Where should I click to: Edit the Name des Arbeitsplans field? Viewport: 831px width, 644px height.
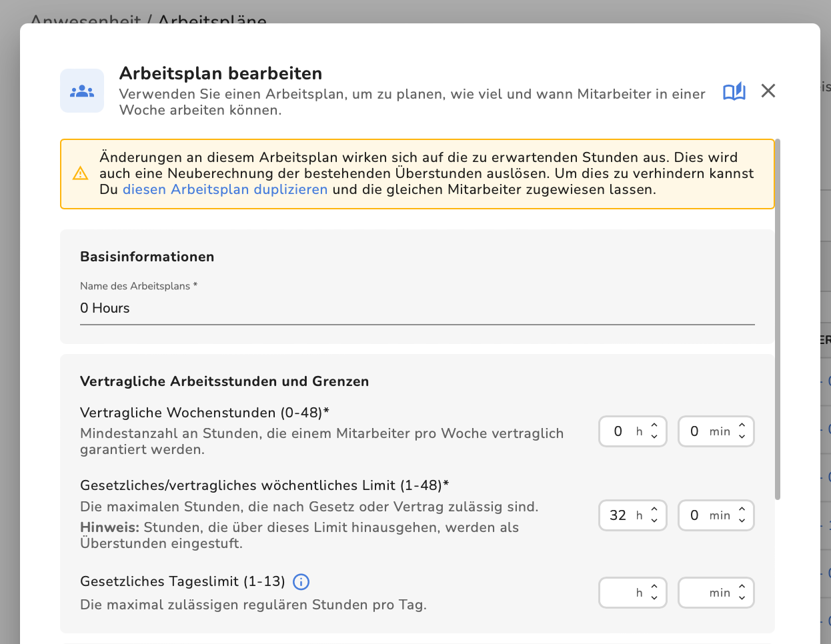click(x=418, y=308)
